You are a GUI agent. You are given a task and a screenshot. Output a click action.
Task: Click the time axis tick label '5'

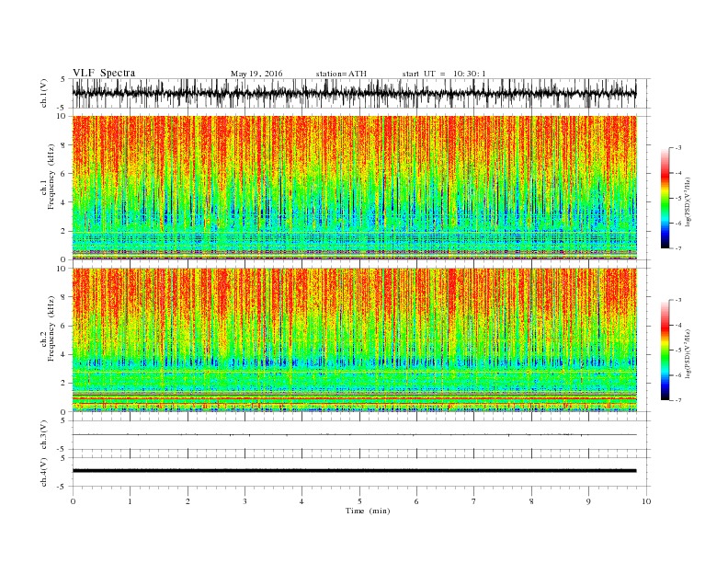359,501
